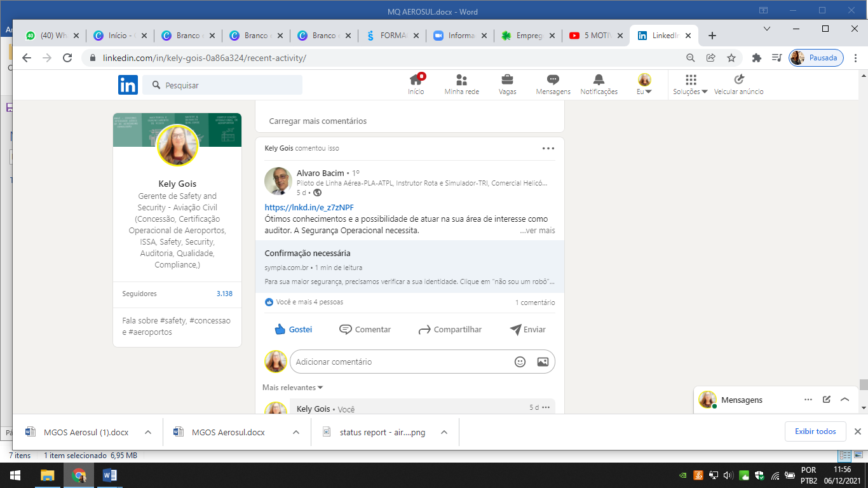Image resolution: width=868 pixels, height=488 pixels.
Task: Expand MGOS Aerosul (1).docx download options
Action: pyautogui.click(x=148, y=432)
